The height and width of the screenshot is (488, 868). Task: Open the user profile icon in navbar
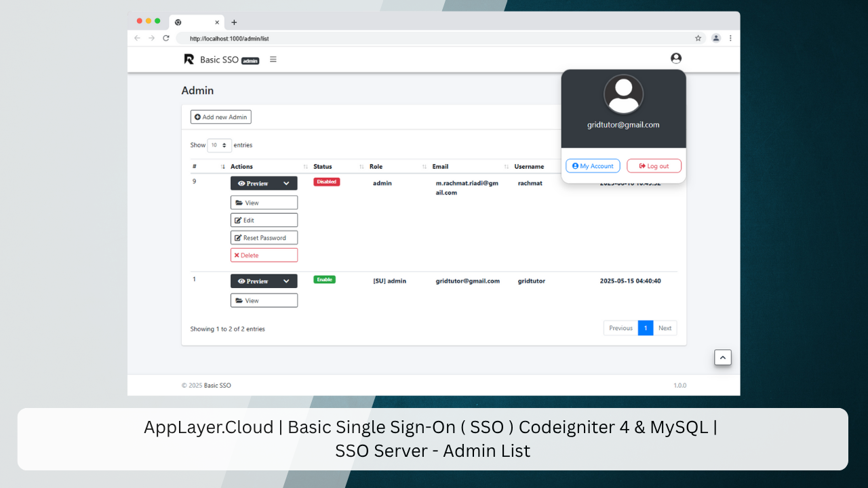675,58
